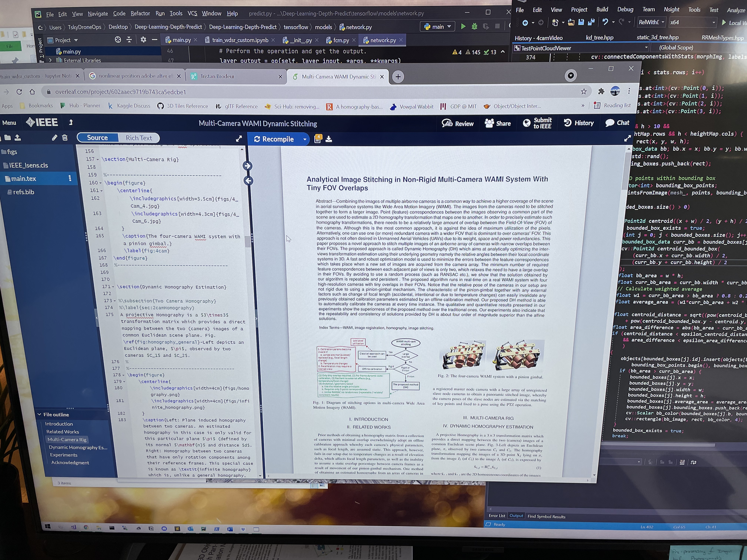Open the Recompile options dropdown arrow
Screen dimensions: 747x560
point(305,139)
